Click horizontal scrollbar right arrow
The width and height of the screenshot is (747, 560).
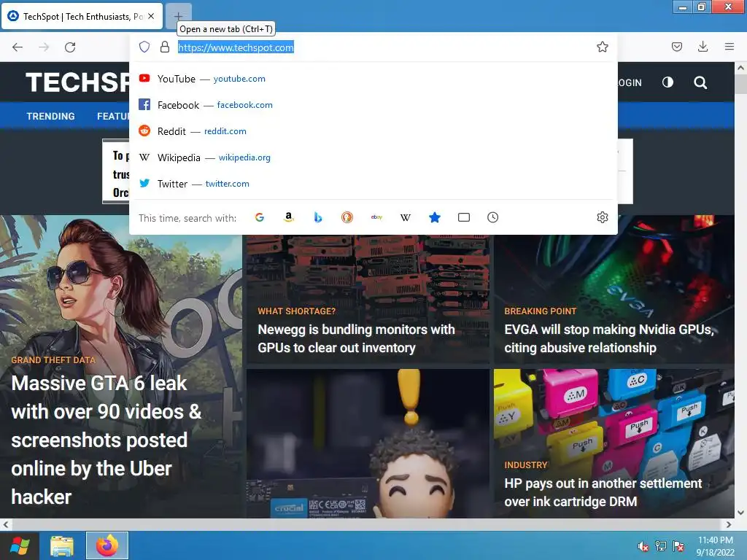coord(729,524)
